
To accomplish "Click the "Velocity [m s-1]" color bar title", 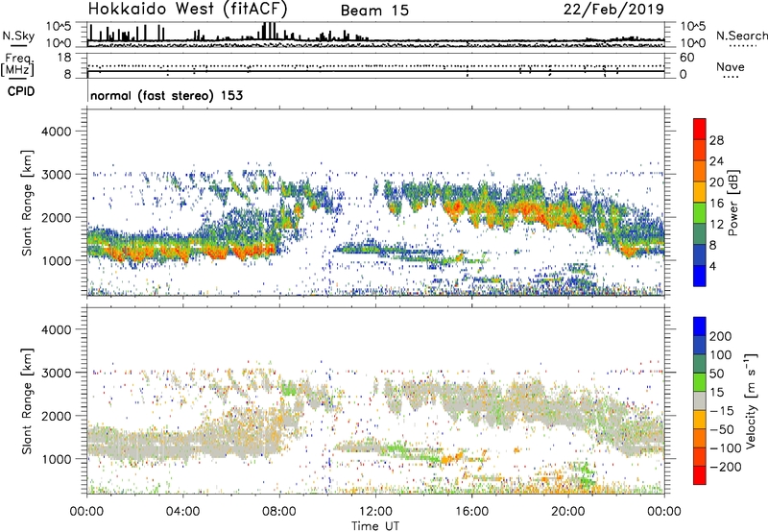I will pyautogui.click(x=751, y=400).
